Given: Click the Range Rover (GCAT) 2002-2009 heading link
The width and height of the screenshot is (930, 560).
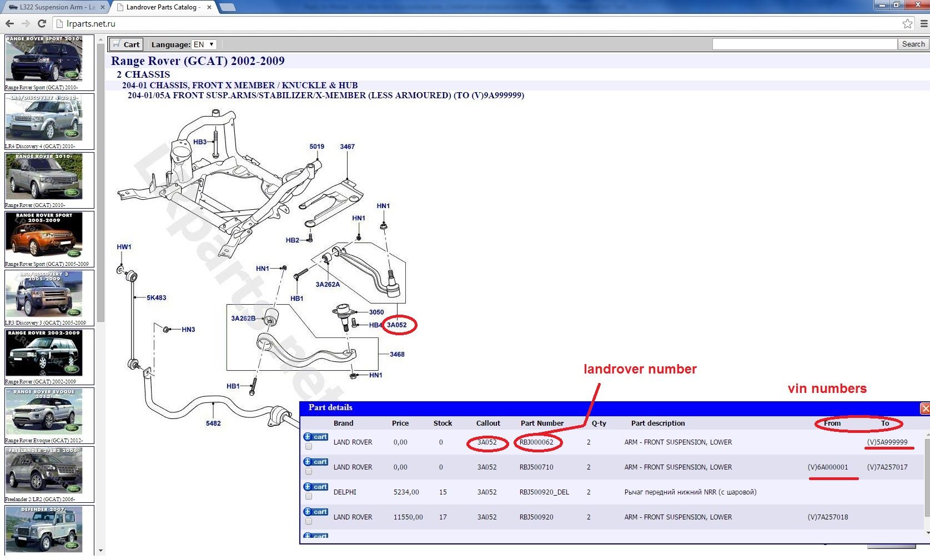Looking at the screenshot, I should coord(198,61).
